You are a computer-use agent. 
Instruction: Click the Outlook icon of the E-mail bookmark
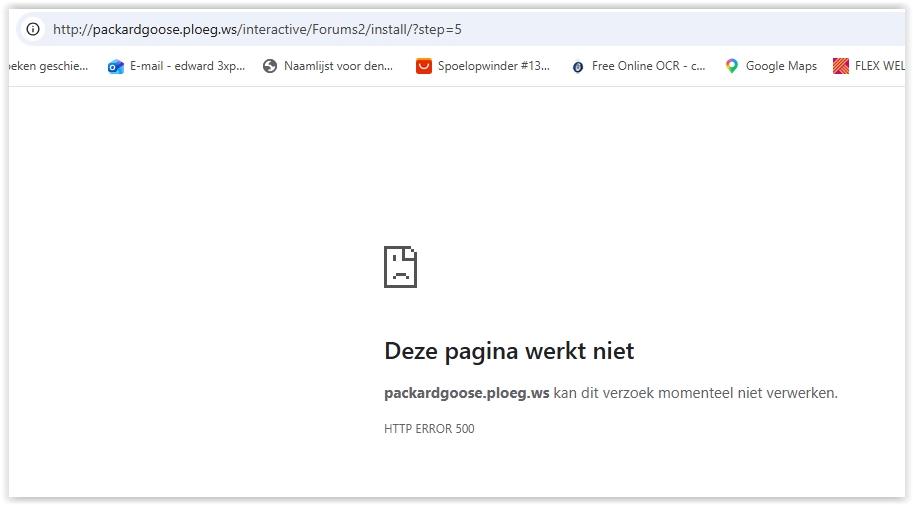point(116,67)
